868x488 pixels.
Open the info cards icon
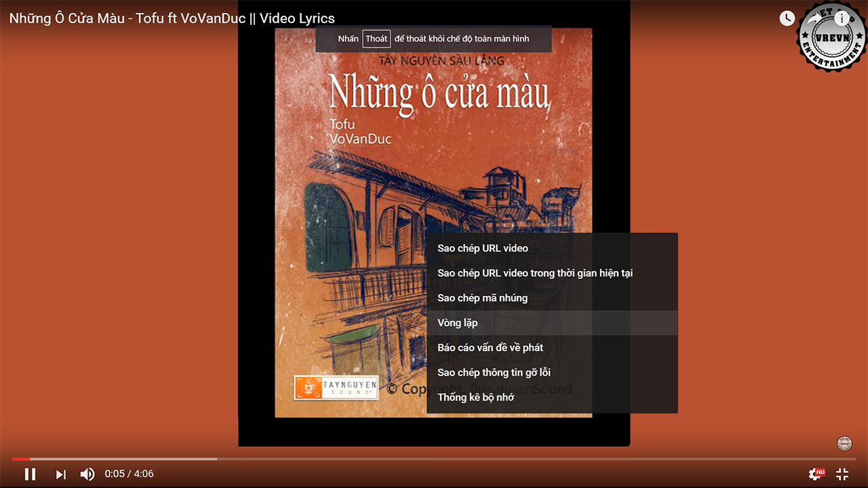click(x=842, y=18)
